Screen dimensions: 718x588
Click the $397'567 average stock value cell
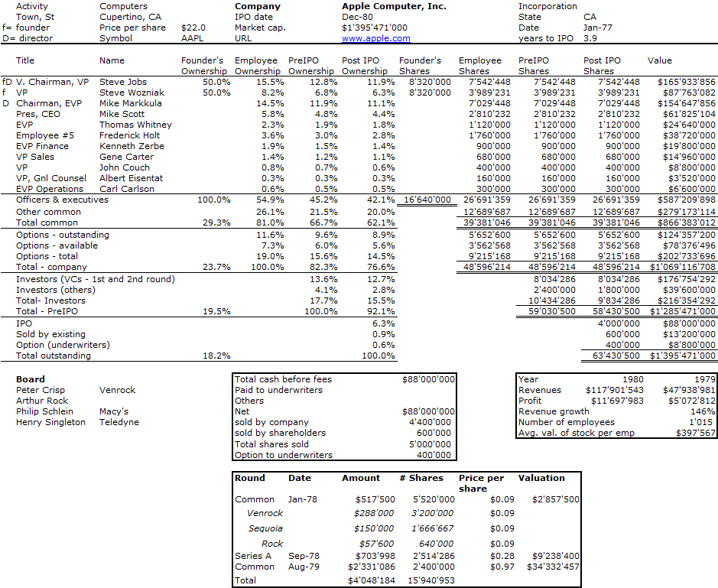pyautogui.click(x=695, y=433)
